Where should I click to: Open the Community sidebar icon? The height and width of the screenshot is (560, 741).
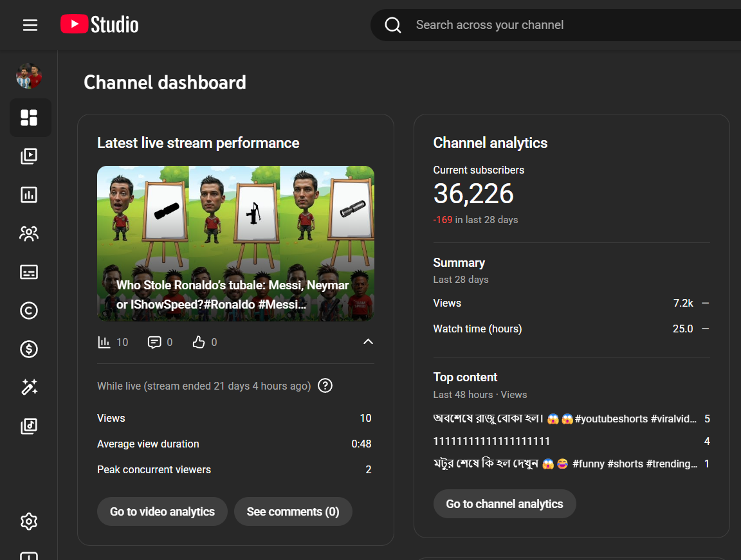(x=29, y=233)
